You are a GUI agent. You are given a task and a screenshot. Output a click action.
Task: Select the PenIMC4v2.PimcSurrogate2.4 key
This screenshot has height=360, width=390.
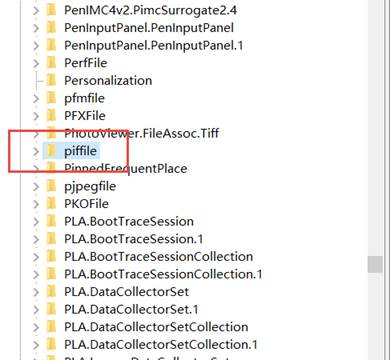pos(150,10)
